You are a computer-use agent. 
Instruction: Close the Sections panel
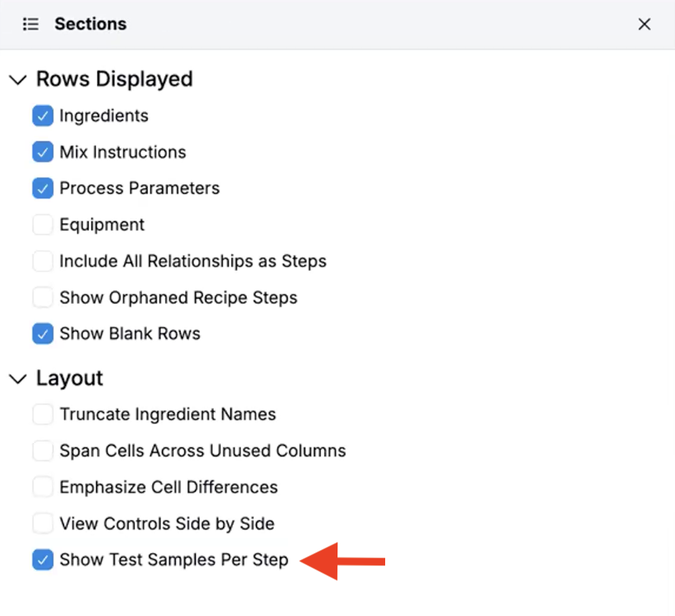644,25
